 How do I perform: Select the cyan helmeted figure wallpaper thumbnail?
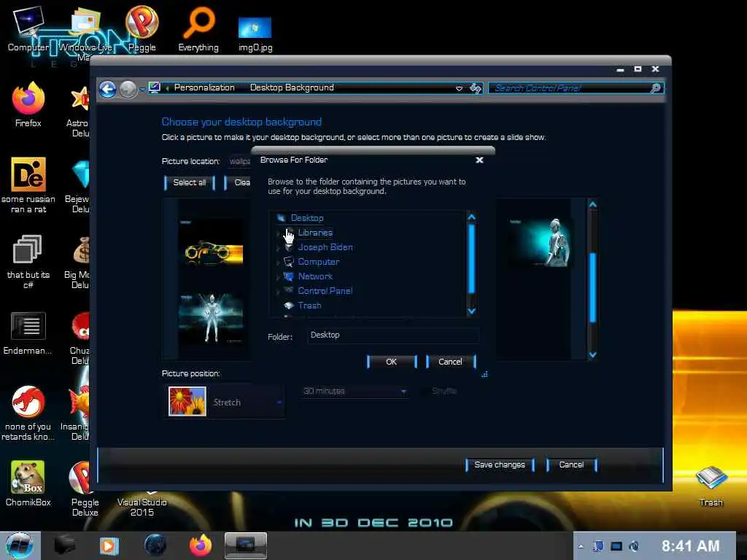coord(541,242)
